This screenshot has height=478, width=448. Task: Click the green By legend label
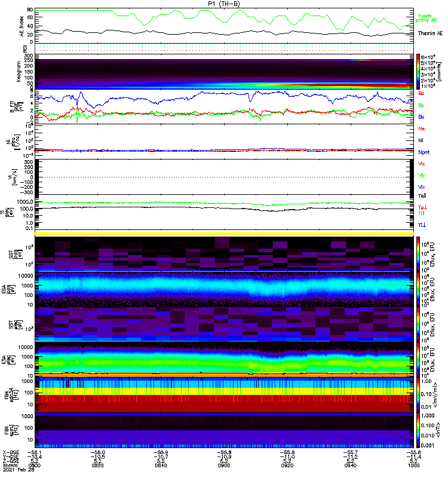coord(421,106)
